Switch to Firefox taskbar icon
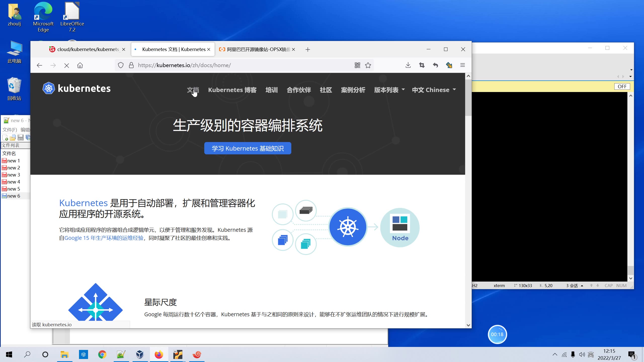The width and height of the screenshot is (644, 362). pos(159,354)
